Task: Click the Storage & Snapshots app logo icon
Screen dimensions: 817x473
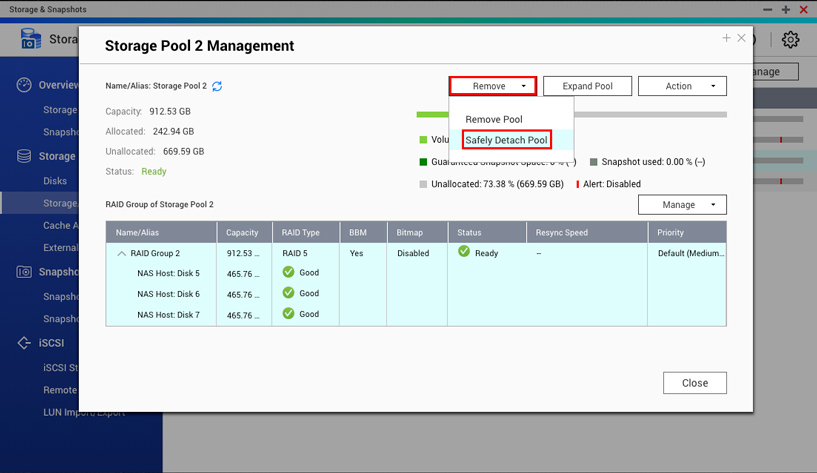Action: (31, 39)
